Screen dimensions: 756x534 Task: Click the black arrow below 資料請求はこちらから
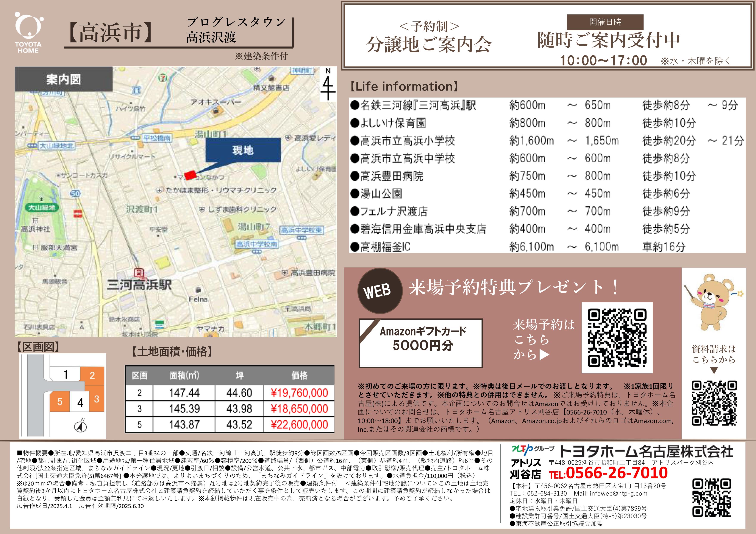click(x=714, y=371)
